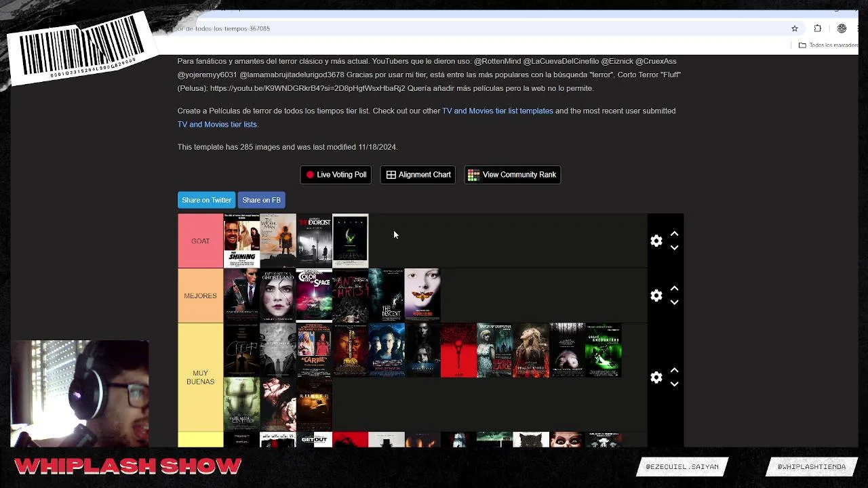Click the Share on FB button

pos(261,200)
